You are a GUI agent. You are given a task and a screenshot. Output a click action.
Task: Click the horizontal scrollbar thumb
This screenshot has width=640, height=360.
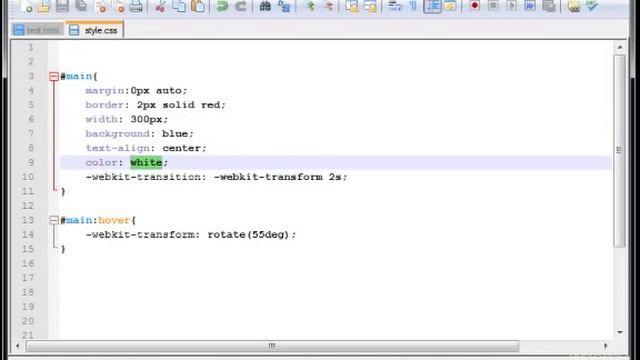(272, 346)
